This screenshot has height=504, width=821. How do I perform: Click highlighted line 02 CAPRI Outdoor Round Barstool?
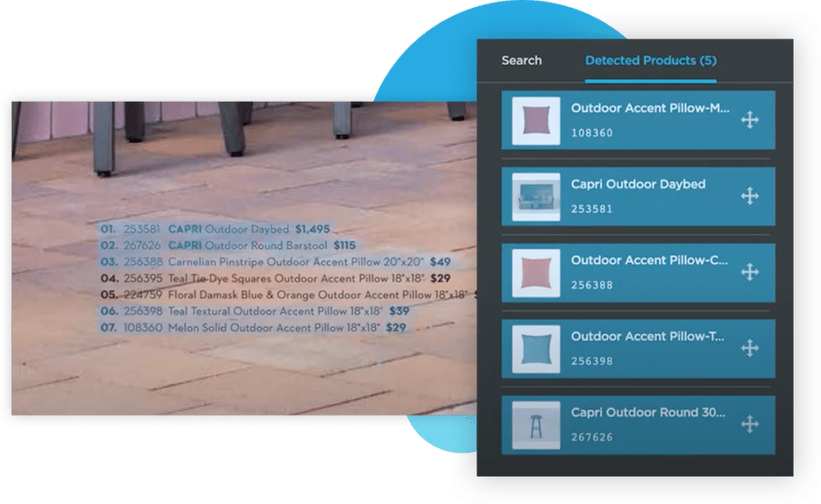coord(228,245)
